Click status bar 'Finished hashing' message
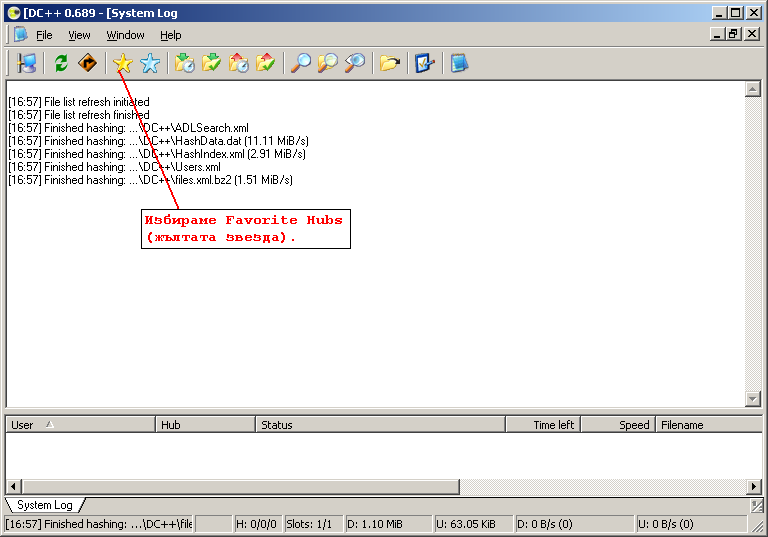This screenshot has height=537, width=768. pos(99,524)
